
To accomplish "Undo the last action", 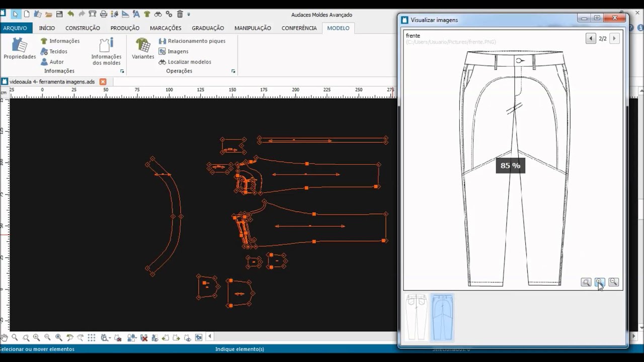I will click(x=70, y=14).
